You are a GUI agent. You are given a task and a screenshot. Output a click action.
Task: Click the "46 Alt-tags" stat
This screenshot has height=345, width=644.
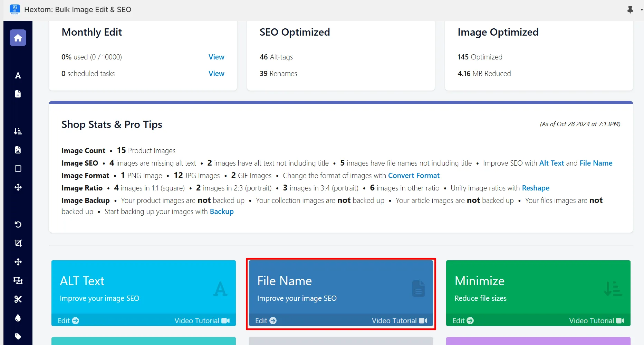coord(276,57)
